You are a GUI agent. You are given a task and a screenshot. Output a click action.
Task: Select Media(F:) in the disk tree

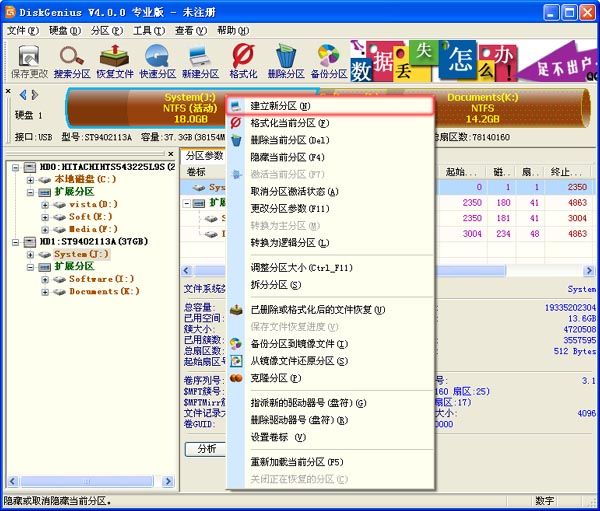pos(93,229)
